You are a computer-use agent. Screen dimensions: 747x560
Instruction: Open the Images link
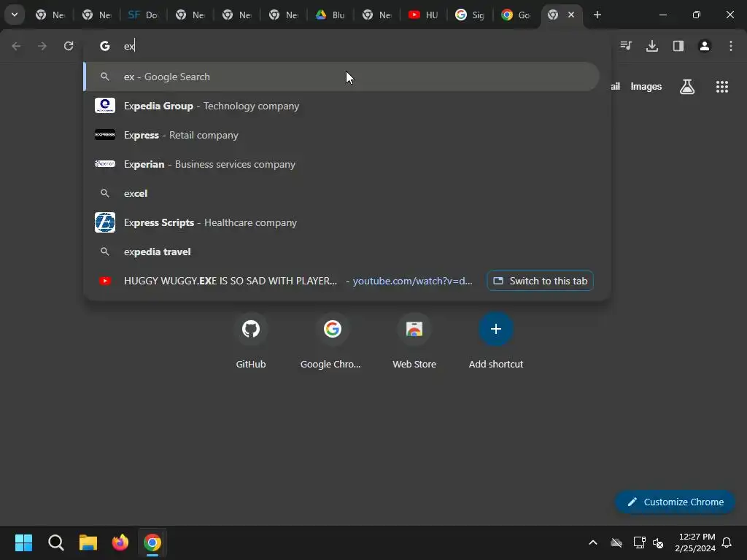coord(646,87)
